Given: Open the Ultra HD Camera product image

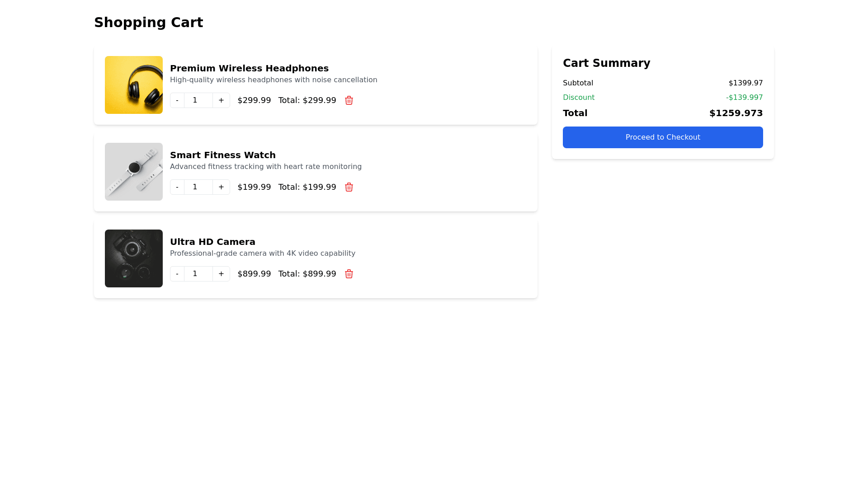Looking at the screenshot, I should (x=133, y=258).
